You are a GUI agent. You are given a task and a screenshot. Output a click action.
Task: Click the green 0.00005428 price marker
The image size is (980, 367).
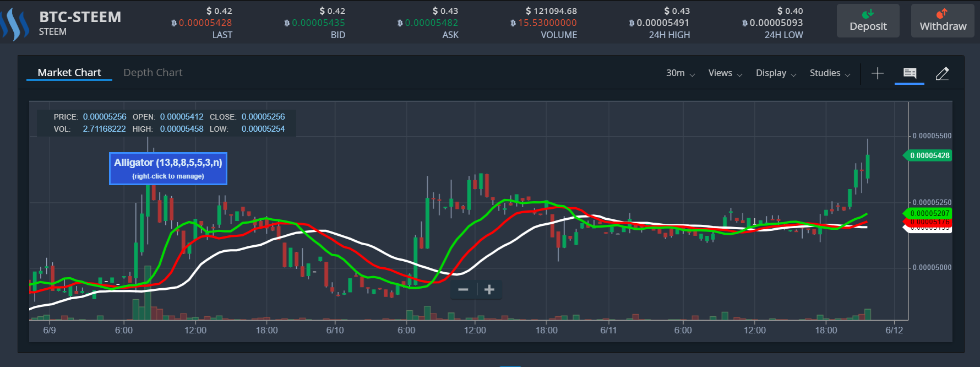click(929, 155)
